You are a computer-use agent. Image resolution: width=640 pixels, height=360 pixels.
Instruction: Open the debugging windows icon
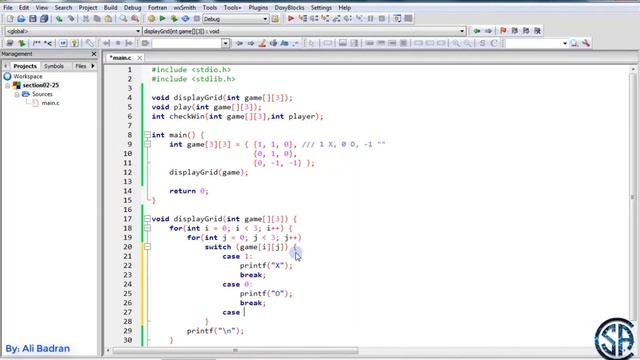[x=397, y=19]
